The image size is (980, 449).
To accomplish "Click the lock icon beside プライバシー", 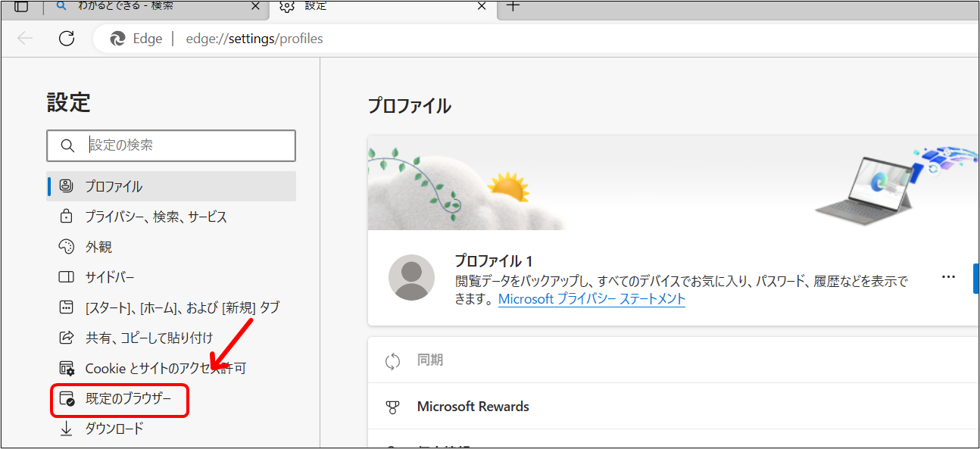I will click(x=67, y=217).
